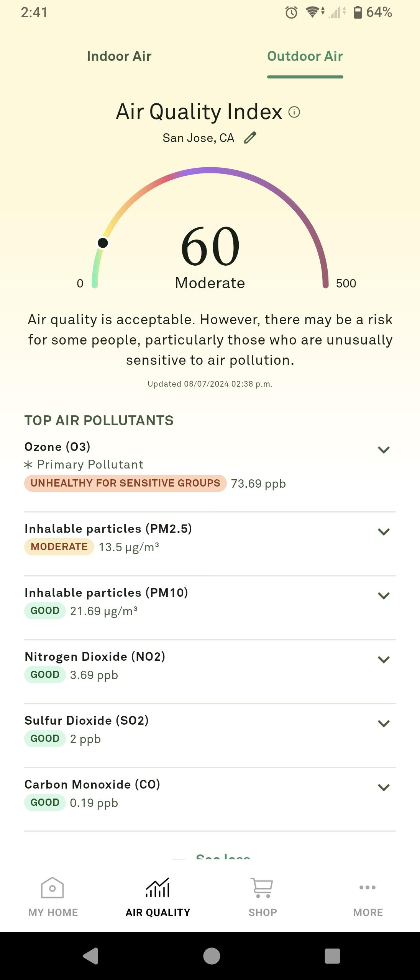Select the Outdoor Air tab
The width and height of the screenshot is (420, 980).
(305, 56)
